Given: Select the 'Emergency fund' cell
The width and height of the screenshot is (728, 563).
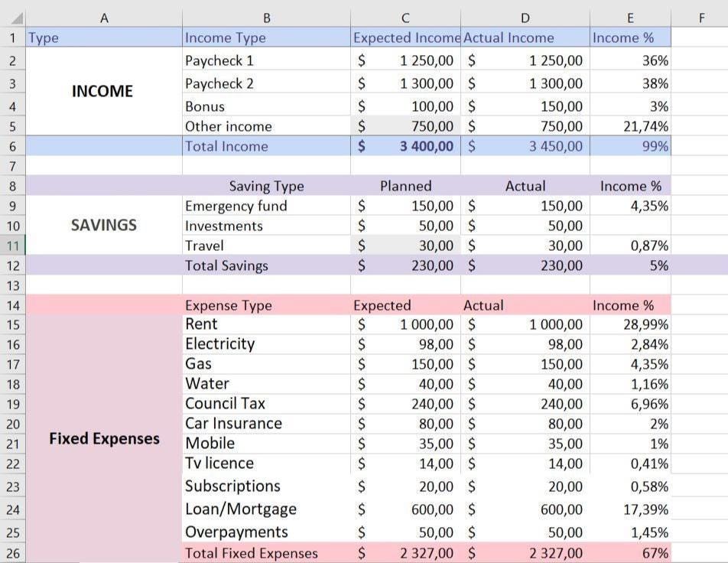Looking at the screenshot, I should (x=266, y=205).
